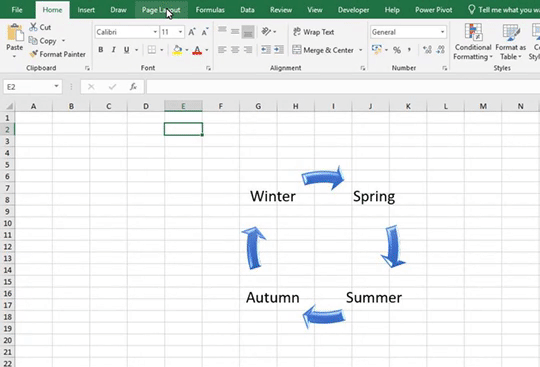
Task: Open Alignment group dialog launcher
Action: tap(363, 68)
